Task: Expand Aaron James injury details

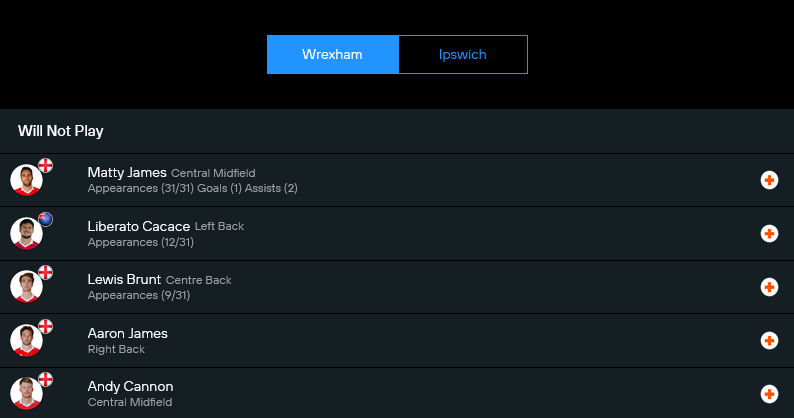Action: 769,340
